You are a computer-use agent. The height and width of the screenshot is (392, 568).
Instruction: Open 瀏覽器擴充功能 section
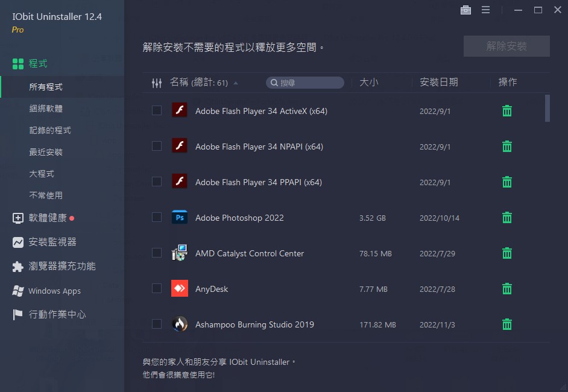[62, 267]
